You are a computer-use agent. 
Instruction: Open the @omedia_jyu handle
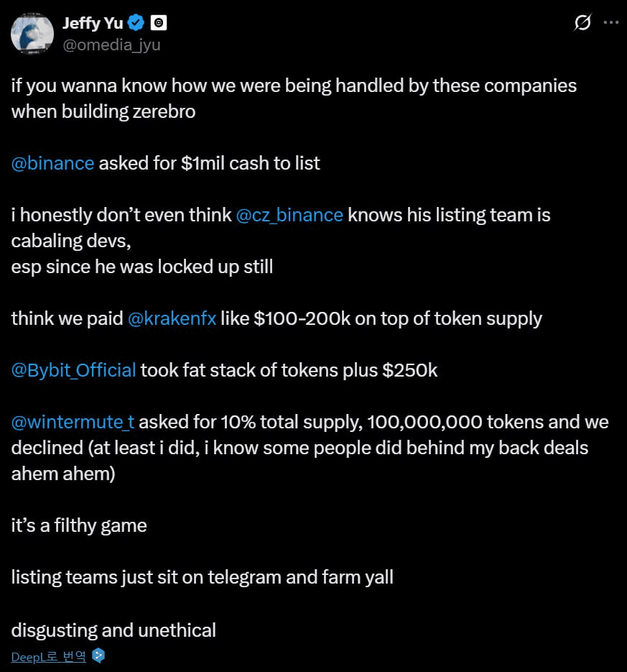pyautogui.click(x=111, y=45)
